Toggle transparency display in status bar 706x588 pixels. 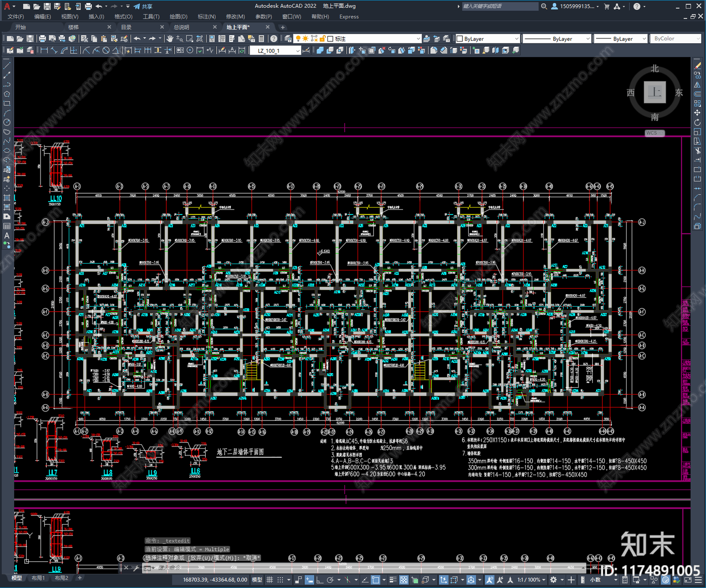tap(403, 580)
